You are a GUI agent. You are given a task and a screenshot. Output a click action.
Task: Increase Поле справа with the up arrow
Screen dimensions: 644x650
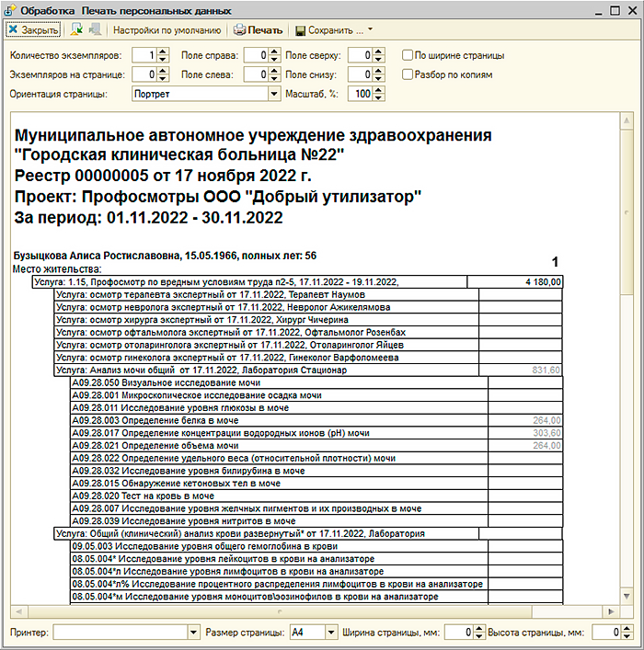(273, 51)
